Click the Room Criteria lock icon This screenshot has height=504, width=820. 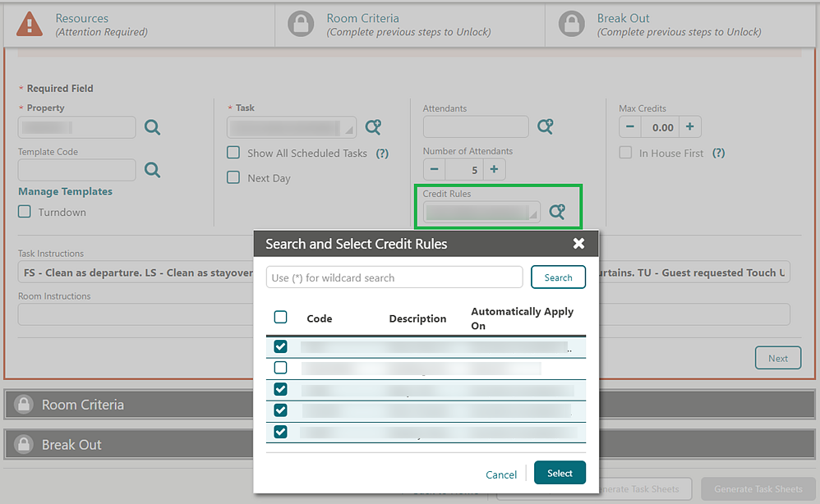tap(301, 24)
